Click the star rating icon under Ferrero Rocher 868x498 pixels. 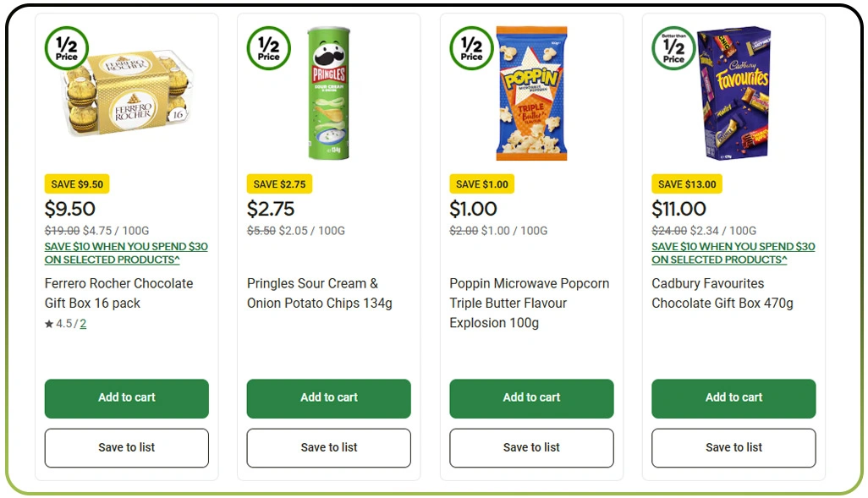(x=48, y=323)
